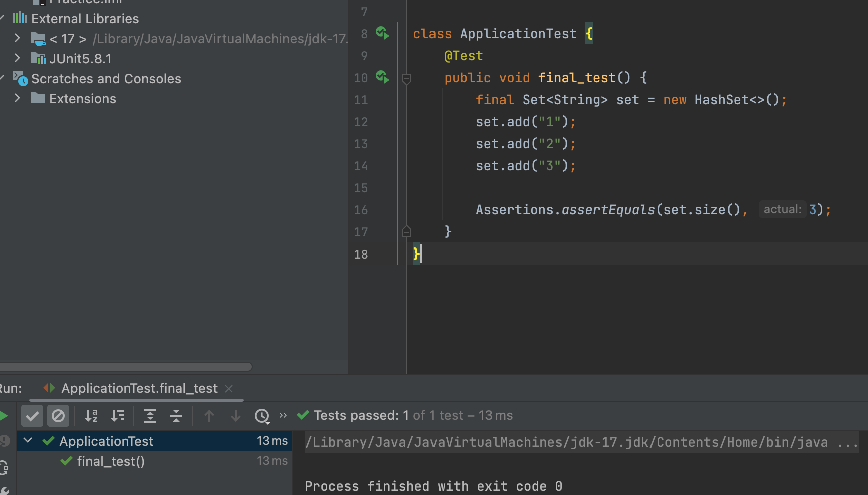Click the External Libraries icon

coord(20,18)
